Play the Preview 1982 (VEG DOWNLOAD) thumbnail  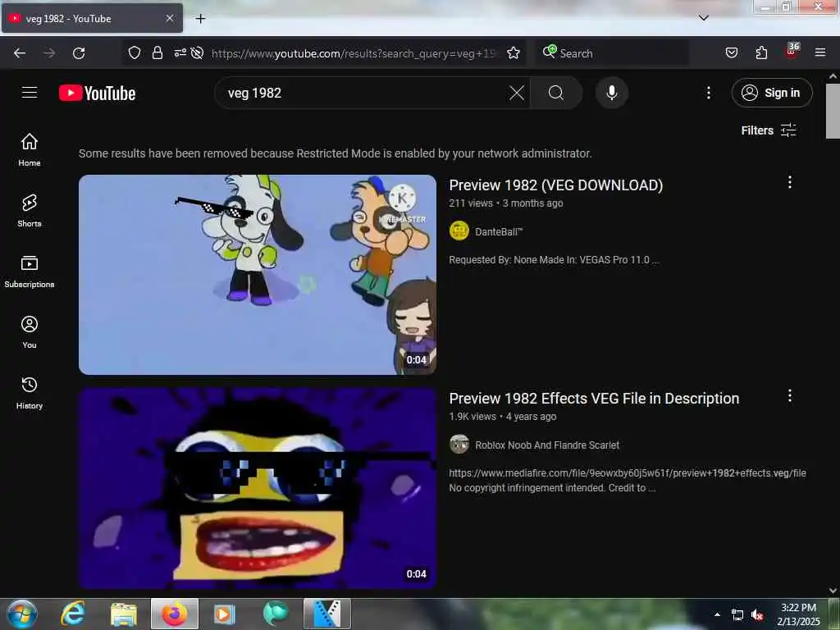click(258, 274)
